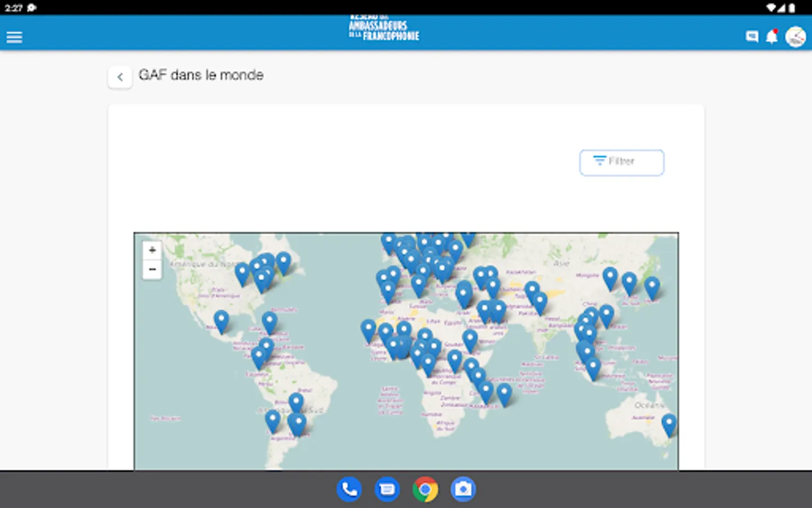Viewport: 812px width, 508px height.
Task: Select the map pin on Korea
Action: click(629, 283)
